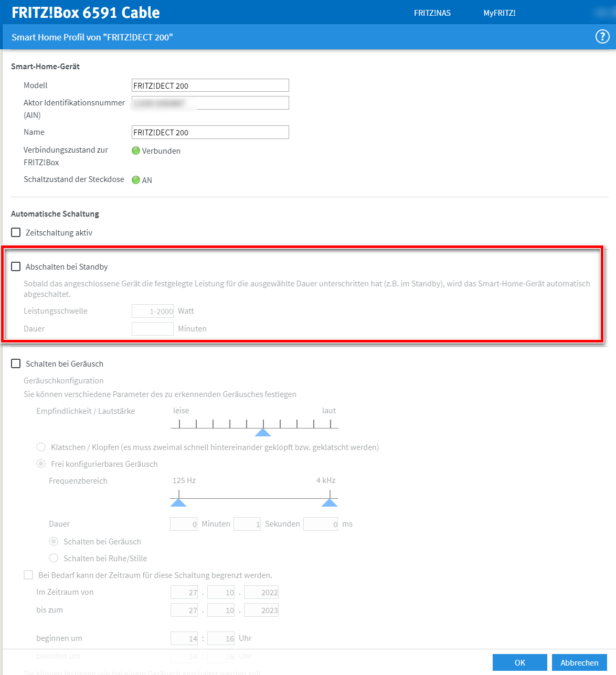Enable Zeitschaltung aktiv checkbox
Image resolution: width=616 pixels, height=675 pixels.
point(16,232)
